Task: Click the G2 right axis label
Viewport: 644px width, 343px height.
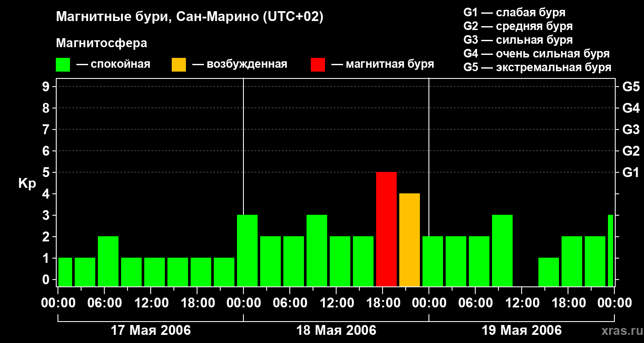Action: [631, 151]
